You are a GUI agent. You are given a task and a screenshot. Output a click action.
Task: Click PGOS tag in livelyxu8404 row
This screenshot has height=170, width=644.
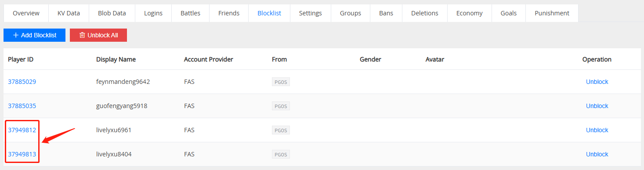click(x=281, y=154)
